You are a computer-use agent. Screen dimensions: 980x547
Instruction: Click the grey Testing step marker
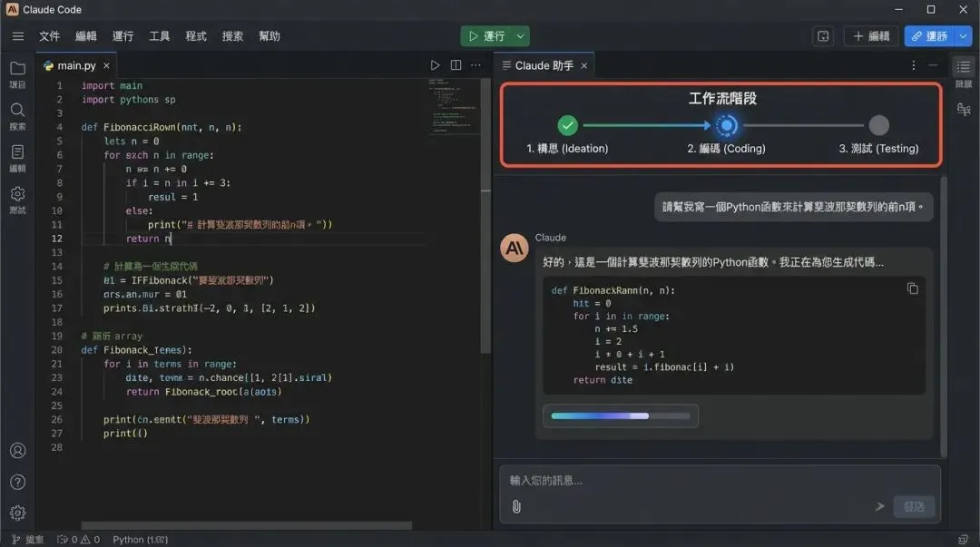(878, 126)
